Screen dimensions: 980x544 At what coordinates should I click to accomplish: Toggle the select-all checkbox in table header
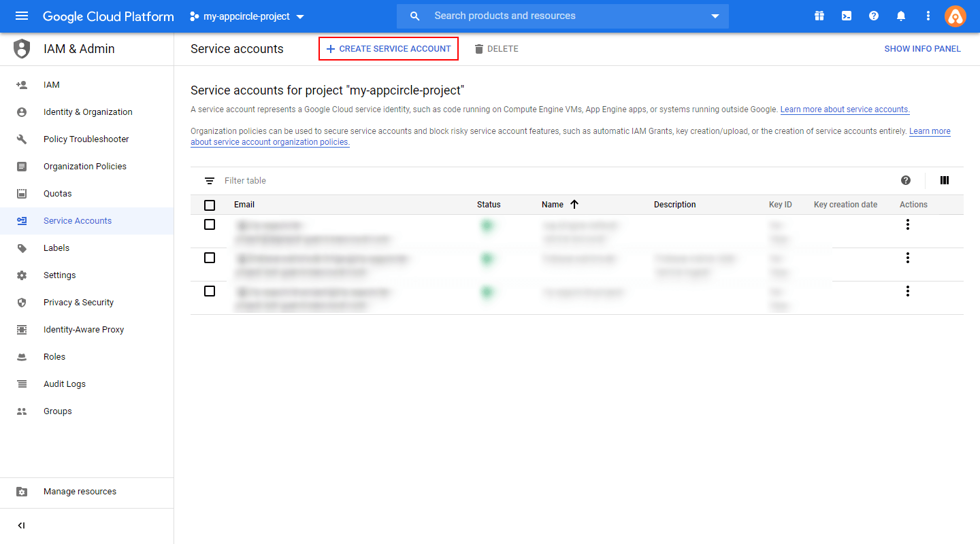pos(210,205)
